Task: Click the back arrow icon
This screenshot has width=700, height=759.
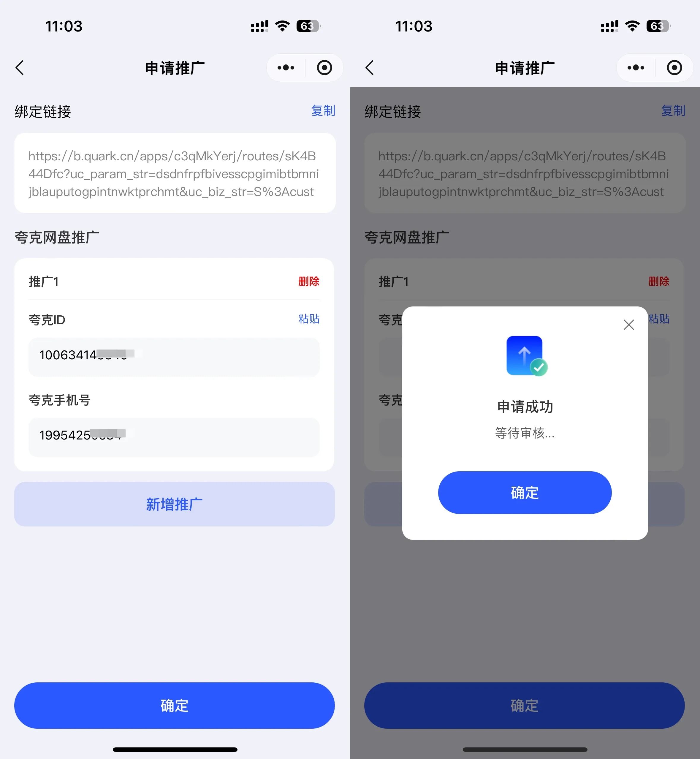Action: (20, 67)
